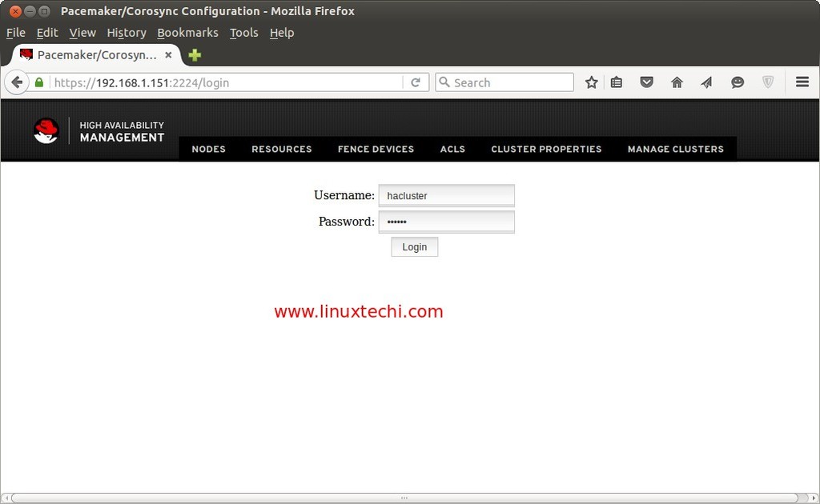Viewport: 820px width, 504px height.
Task: Click the Red Hat logo
Action: 46,130
